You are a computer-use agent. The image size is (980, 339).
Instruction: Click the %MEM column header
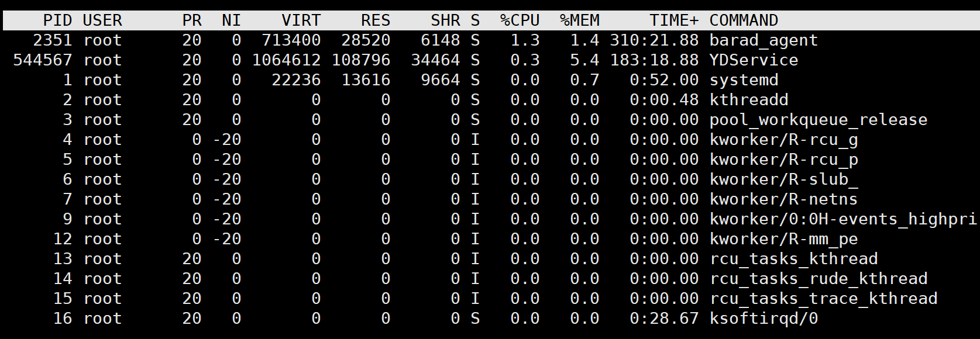point(580,20)
